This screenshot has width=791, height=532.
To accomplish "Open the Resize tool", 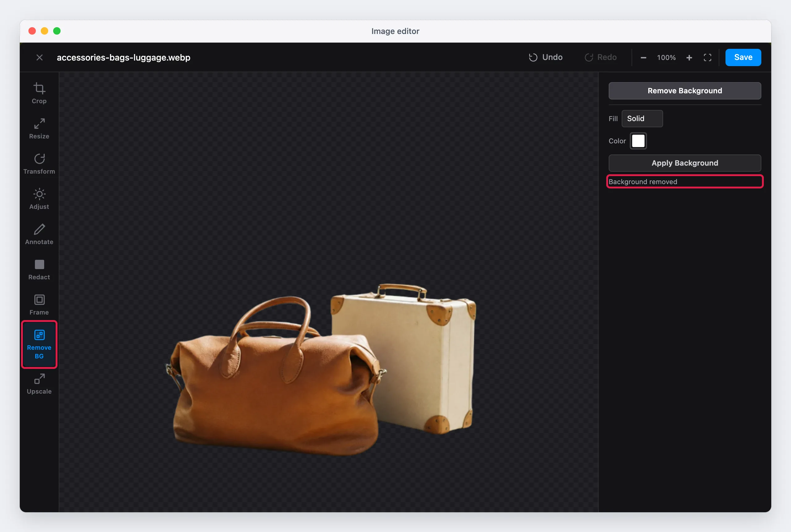I will coord(39,129).
